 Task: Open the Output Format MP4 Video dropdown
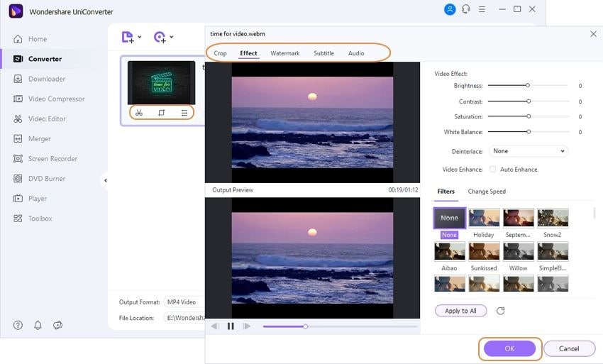[x=184, y=302]
